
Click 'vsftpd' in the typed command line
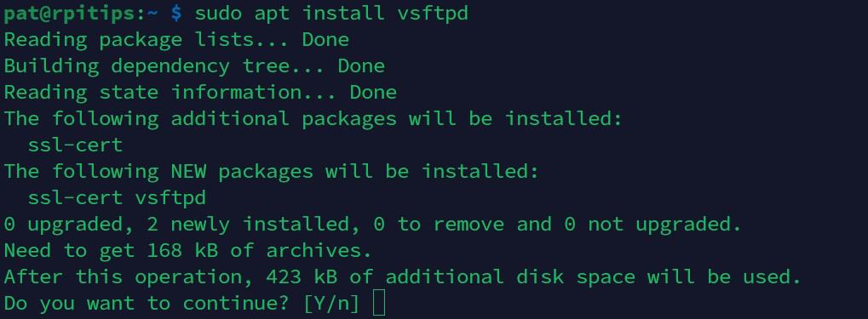[x=433, y=14]
